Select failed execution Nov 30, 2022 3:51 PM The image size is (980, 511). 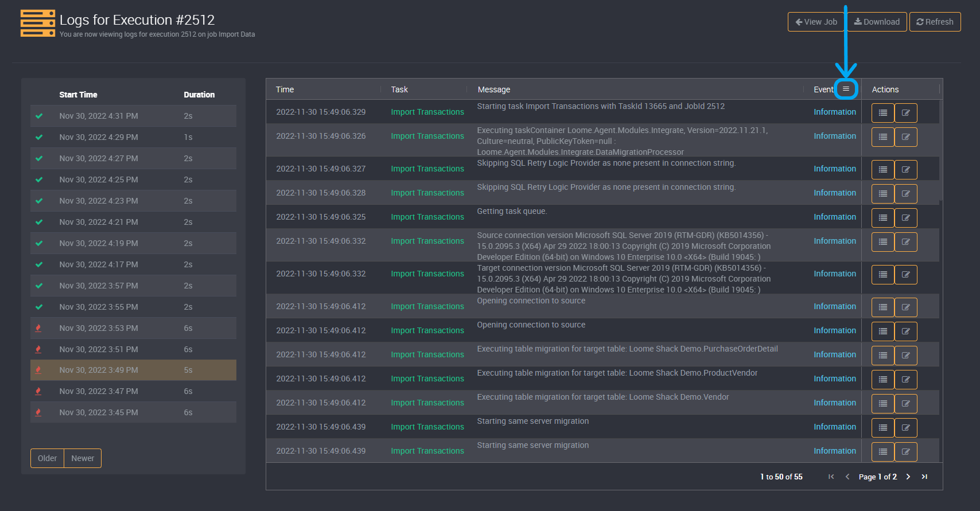point(133,349)
